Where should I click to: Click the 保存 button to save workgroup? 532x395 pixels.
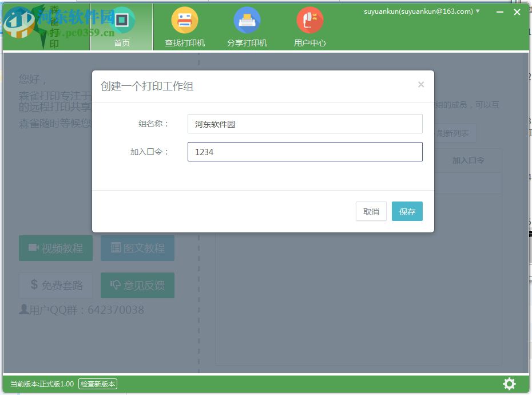[407, 211]
